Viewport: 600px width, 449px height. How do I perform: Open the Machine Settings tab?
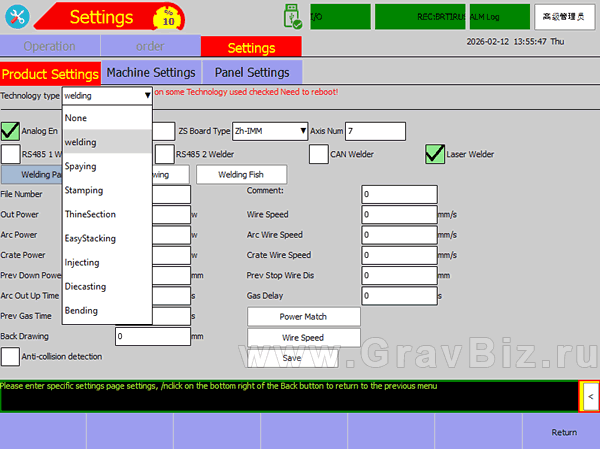pos(150,73)
